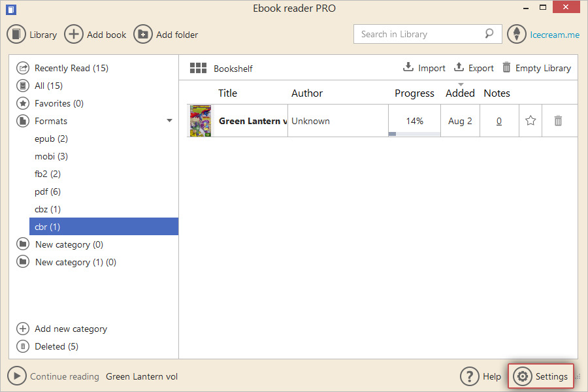
Task: Mark Green Lantern as favorite
Action: [530, 120]
